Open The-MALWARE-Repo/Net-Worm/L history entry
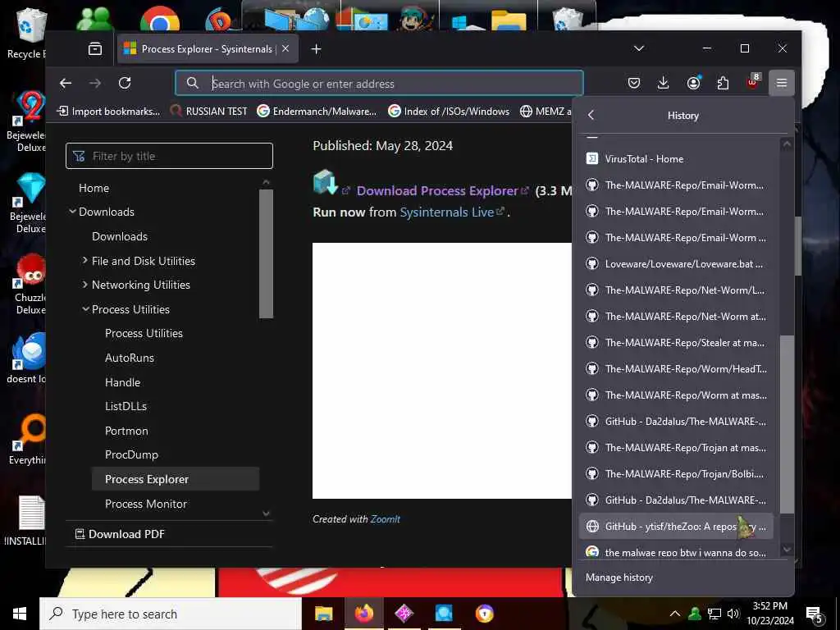The width and height of the screenshot is (840, 630). click(x=676, y=290)
